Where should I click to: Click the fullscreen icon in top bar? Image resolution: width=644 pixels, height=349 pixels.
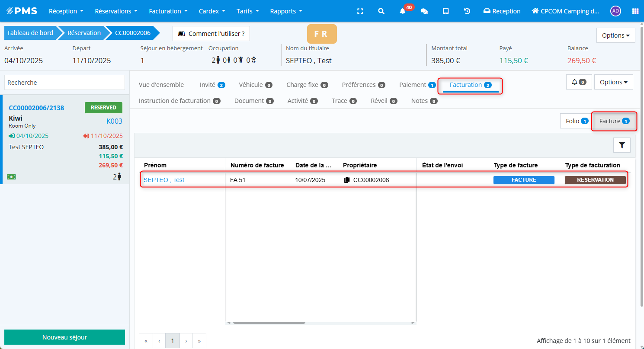(x=360, y=11)
